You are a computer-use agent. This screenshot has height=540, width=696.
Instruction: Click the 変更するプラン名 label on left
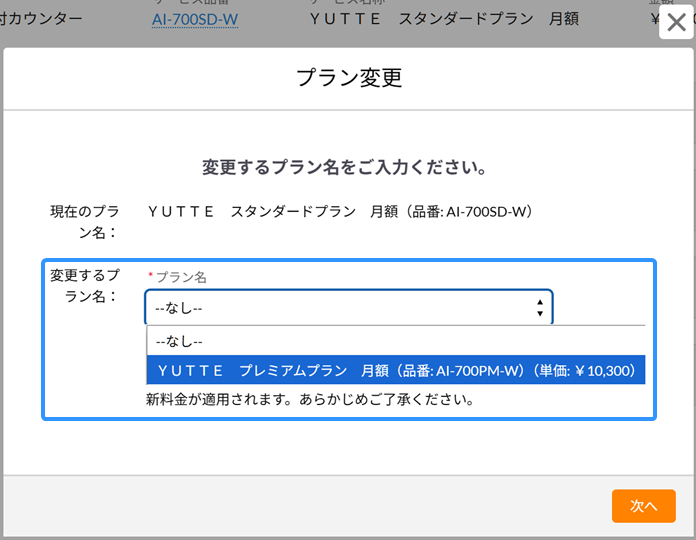pos(85,286)
